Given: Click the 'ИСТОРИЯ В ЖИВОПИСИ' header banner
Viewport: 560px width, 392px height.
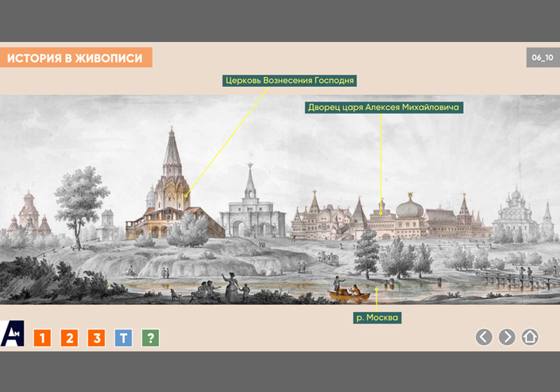Looking at the screenshot, I should [76, 58].
